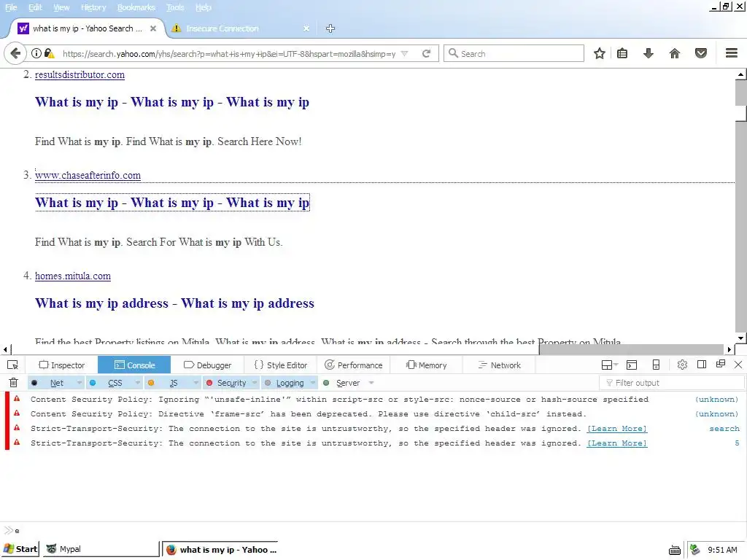View the insecure lock warning icon
This screenshot has width=747, height=560.
[49, 53]
